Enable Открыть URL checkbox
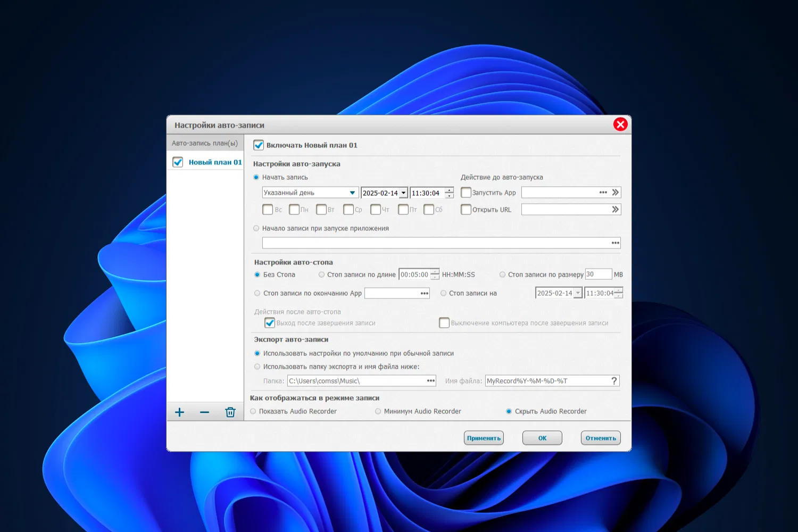 point(466,210)
